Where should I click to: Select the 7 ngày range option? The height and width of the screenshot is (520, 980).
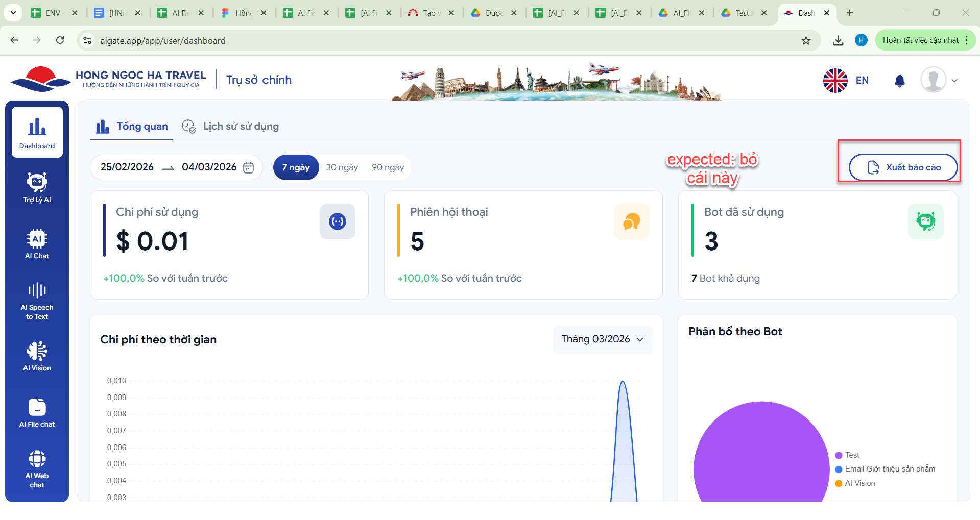296,167
